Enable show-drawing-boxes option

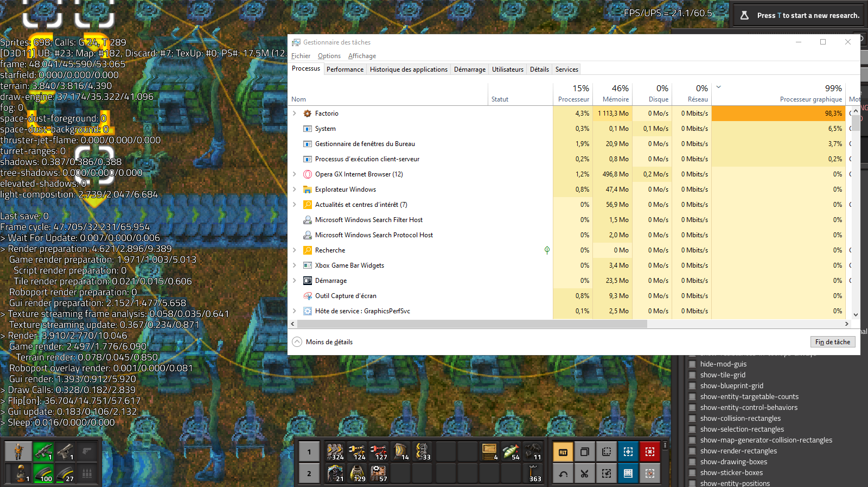[692, 461]
